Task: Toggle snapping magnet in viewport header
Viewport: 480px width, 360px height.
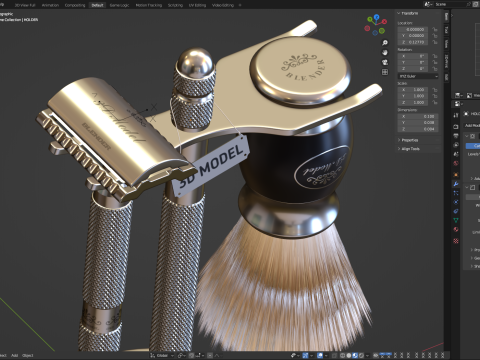Action: point(192,355)
